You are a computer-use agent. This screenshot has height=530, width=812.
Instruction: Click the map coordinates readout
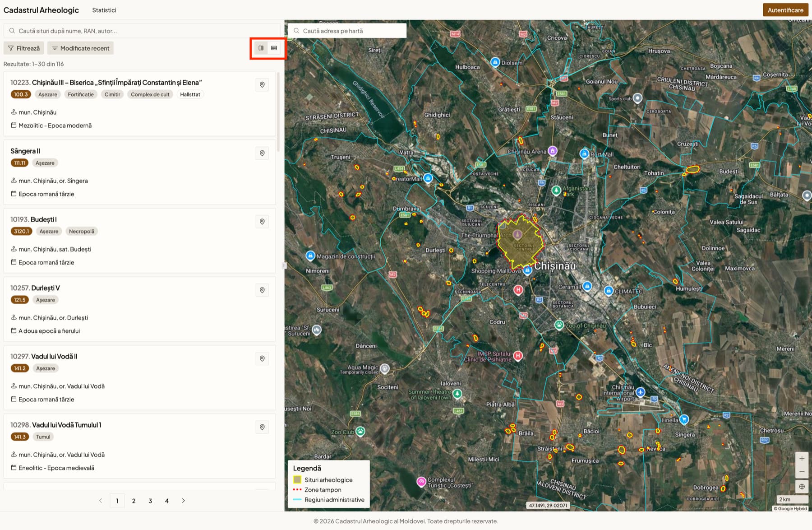click(x=548, y=505)
